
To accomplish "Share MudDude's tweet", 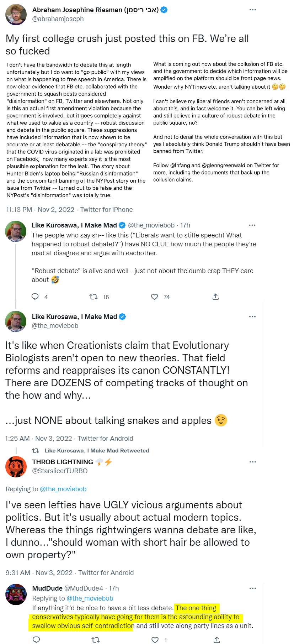I will click(x=217, y=640).
